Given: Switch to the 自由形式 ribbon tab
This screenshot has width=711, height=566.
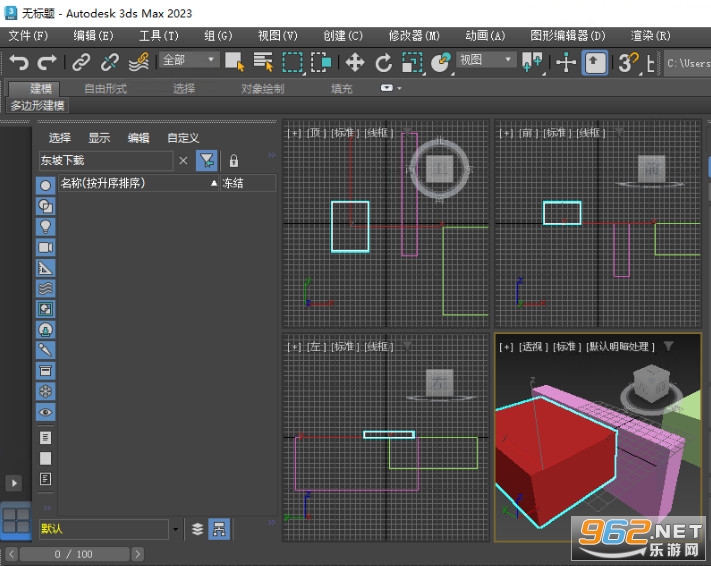Looking at the screenshot, I should click(x=106, y=88).
